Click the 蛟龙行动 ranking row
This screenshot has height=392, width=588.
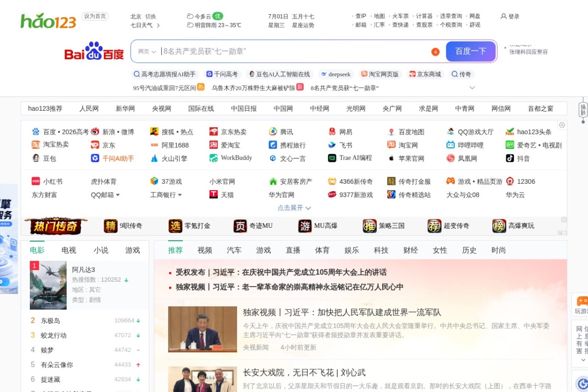[86, 335]
